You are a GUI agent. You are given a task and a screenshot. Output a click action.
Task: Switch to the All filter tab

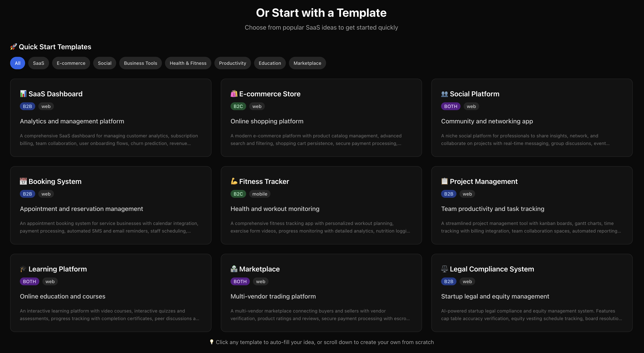(x=17, y=63)
